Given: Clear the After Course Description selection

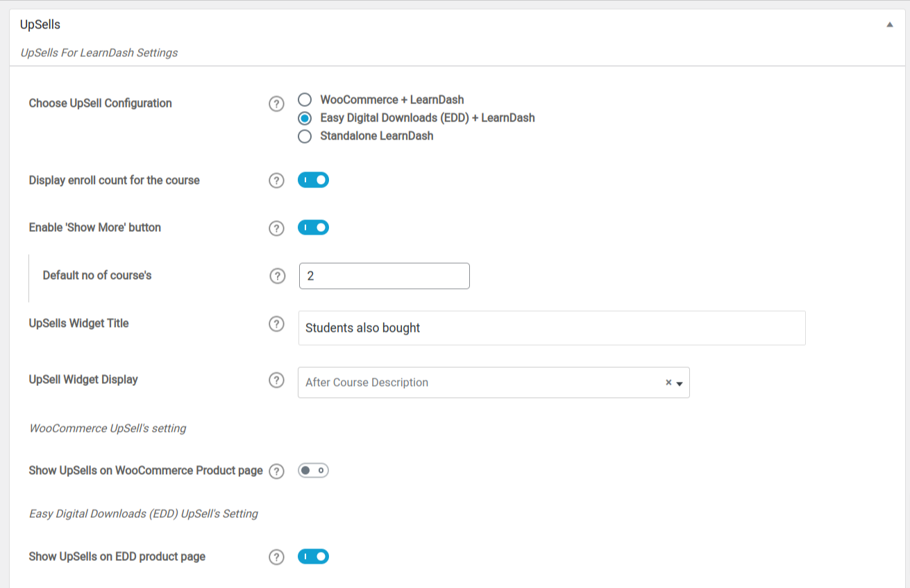Looking at the screenshot, I should point(668,383).
